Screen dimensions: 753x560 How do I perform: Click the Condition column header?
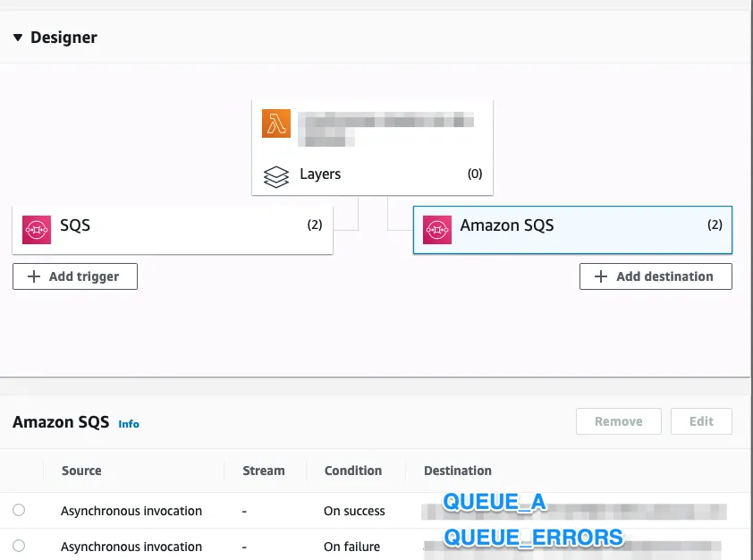tap(353, 471)
